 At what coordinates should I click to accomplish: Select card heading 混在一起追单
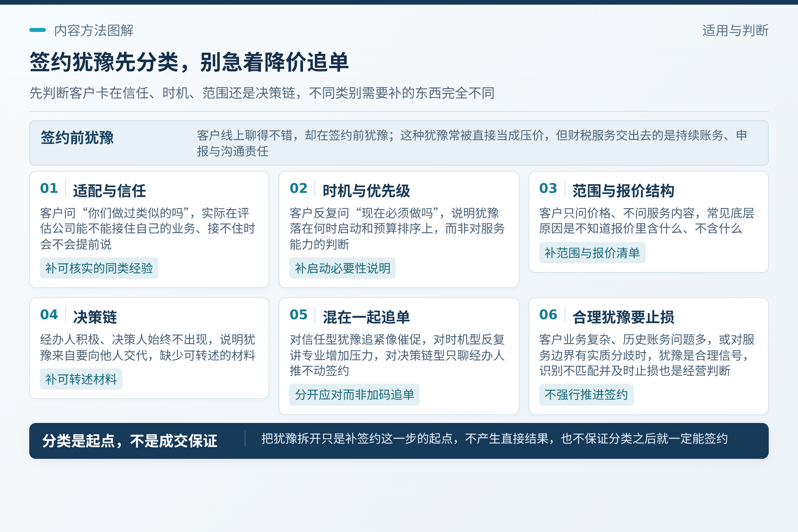pos(366,317)
